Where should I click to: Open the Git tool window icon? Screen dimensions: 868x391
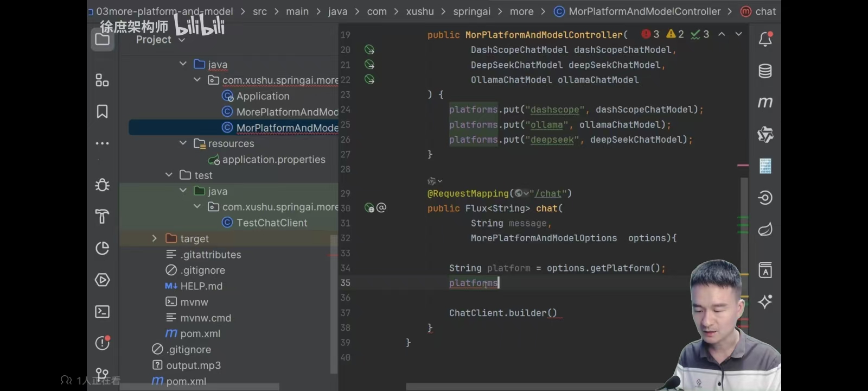point(102,374)
